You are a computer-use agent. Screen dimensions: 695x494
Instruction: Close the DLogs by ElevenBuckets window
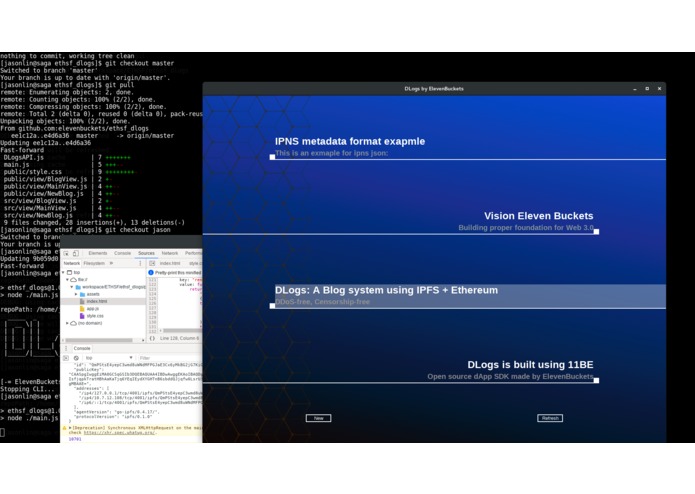pos(660,89)
